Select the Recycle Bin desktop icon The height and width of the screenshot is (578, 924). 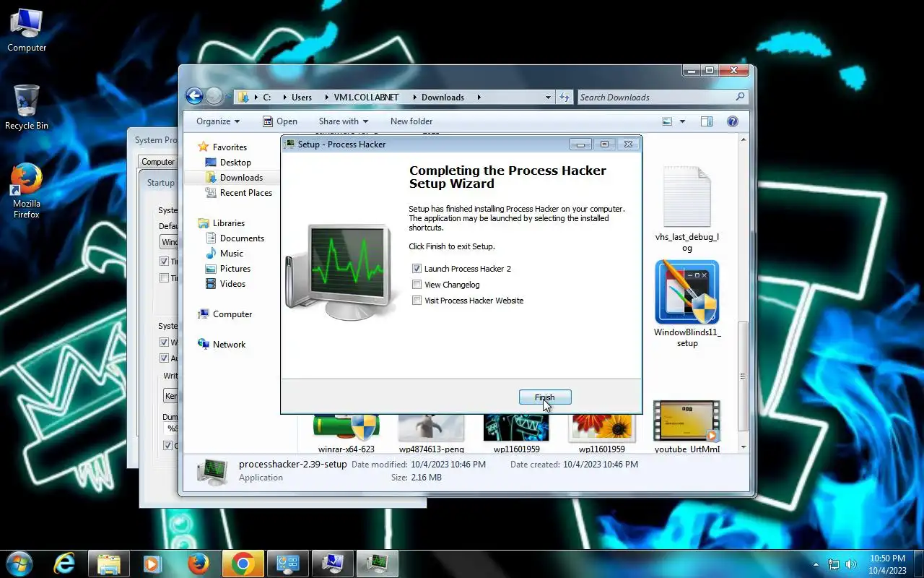click(x=27, y=107)
